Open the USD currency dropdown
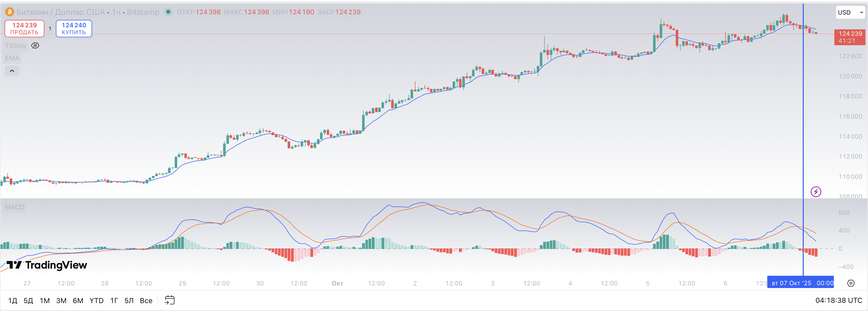Image resolution: width=868 pixels, height=311 pixels. (850, 13)
